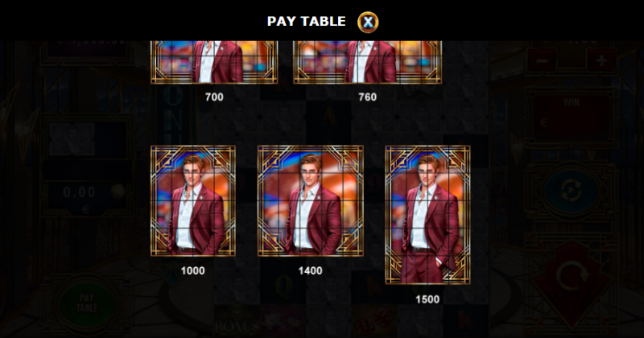The width and height of the screenshot is (644, 338).
Task: Click the red diamond spin button
Action: pos(572,280)
